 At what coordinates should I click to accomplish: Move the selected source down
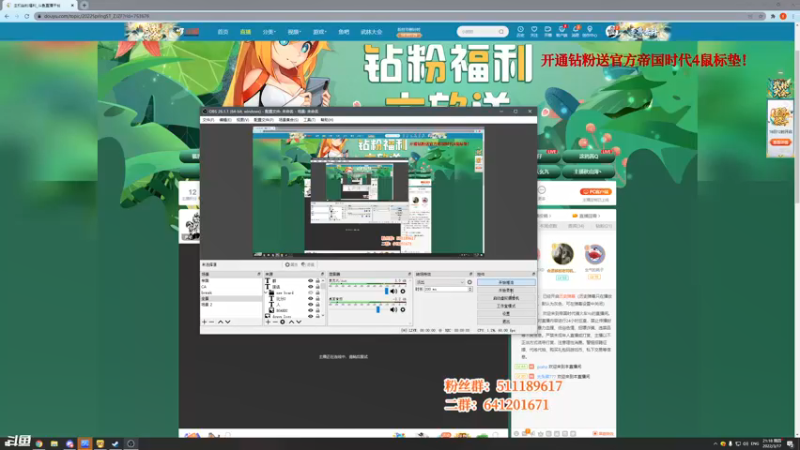click(x=298, y=322)
